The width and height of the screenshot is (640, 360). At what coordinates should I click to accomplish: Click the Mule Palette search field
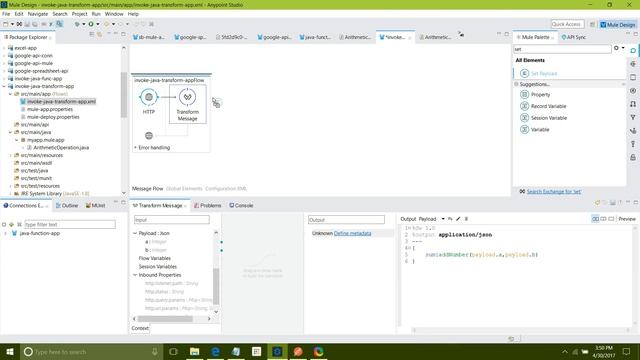[562, 49]
